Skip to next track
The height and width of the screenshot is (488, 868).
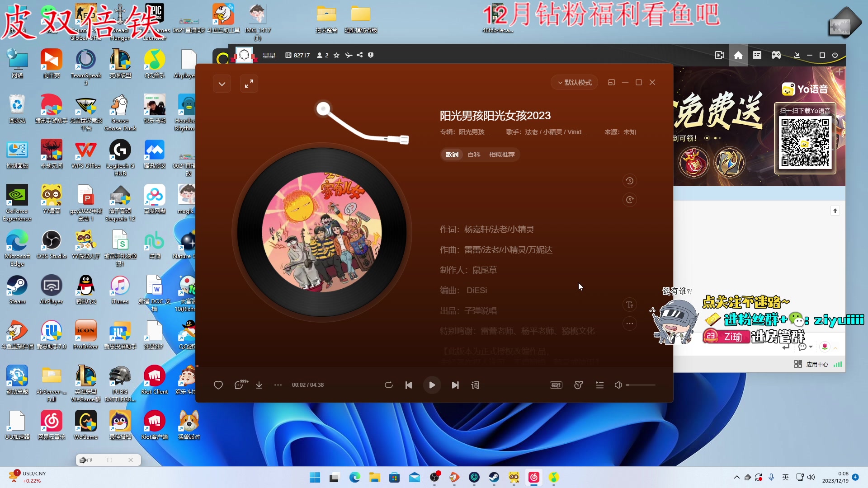pyautogui.click(x=455, y=385)
